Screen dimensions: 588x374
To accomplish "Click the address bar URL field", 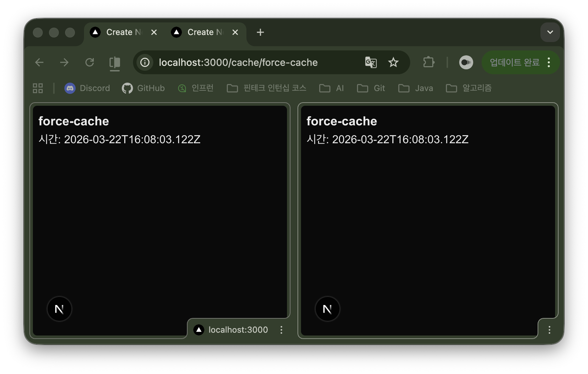I will click(238, 62).
